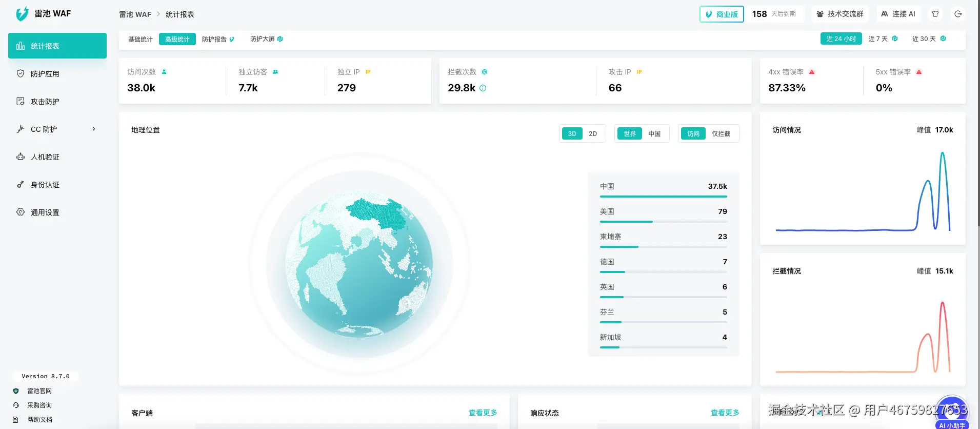Image resolution: width=980 pixels, height=429 pixels.
Task: Click the CC 防护 pulse icon
Action: pyautogui.click(x=21, y=129)
